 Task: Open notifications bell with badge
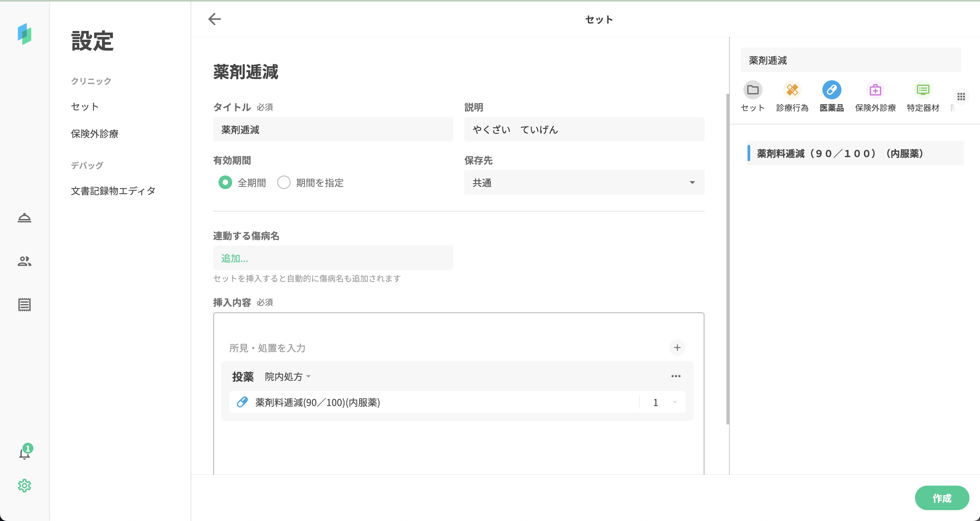pyautogui.click(x=25, y=452)
